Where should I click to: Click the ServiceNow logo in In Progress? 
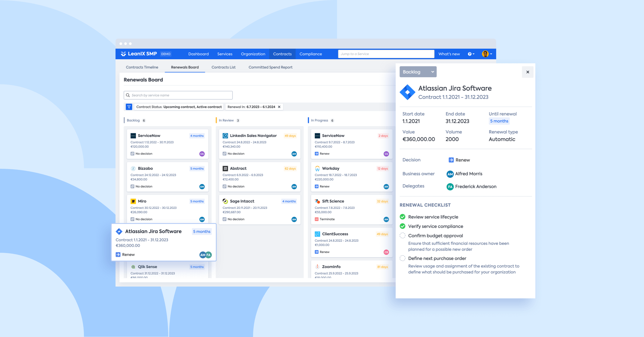[317, 136]
